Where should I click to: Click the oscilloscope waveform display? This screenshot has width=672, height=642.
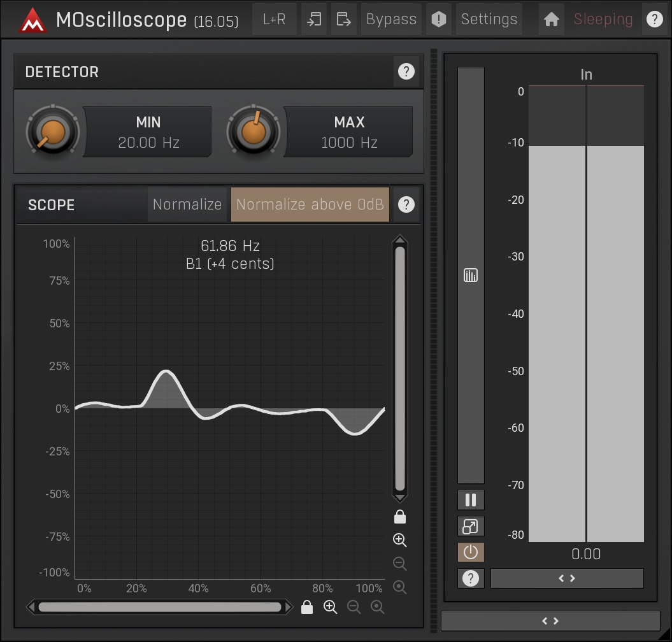(230, 408)
